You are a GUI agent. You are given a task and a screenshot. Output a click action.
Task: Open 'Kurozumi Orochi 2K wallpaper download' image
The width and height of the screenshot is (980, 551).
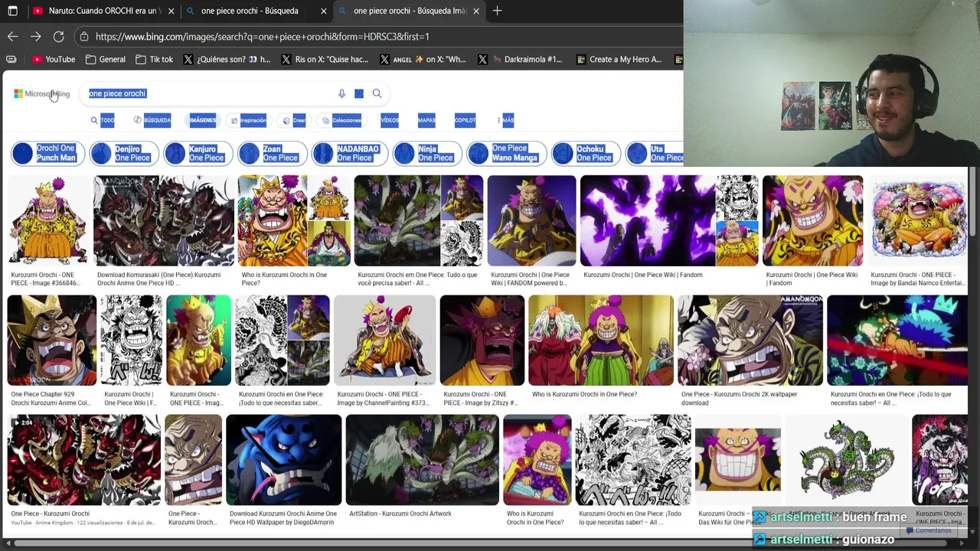point(750,341)
